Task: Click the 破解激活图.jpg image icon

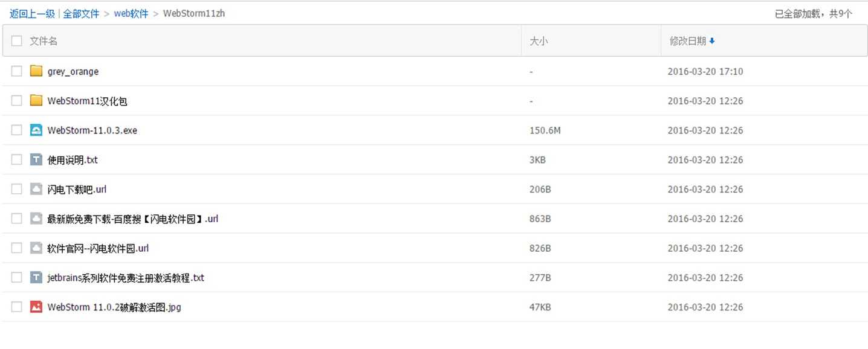Action: click(36, 307)
